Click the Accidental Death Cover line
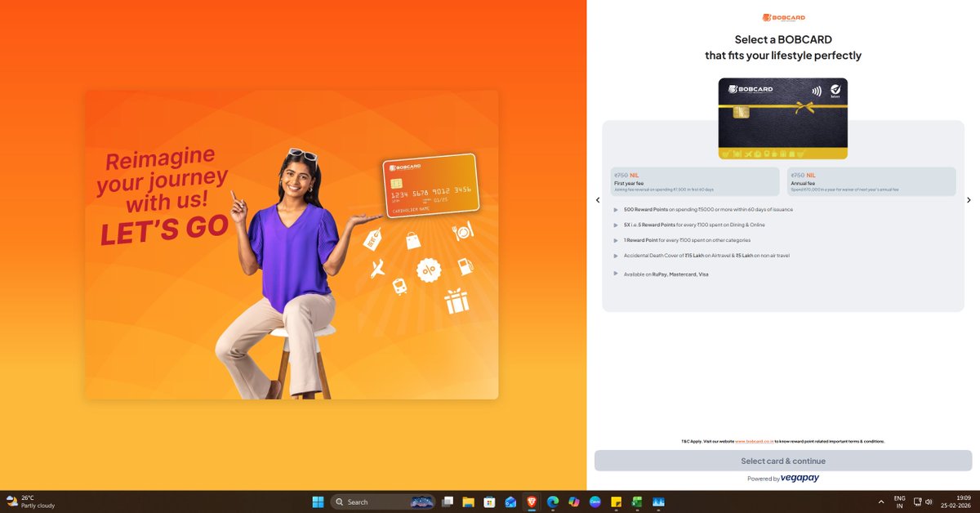The height and width of the screenshot is (513, 980). 706,256
